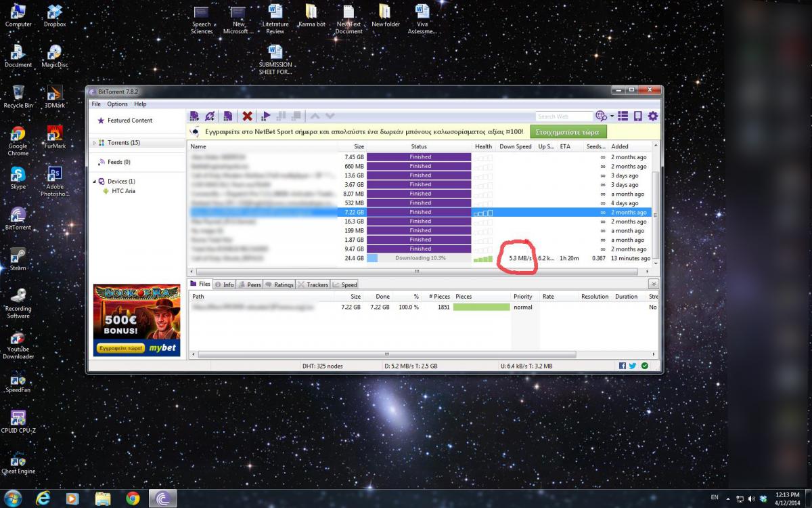Click the Facebook icon in status bar
This screenshot has height=508, width=812.
tap(623, 366)
